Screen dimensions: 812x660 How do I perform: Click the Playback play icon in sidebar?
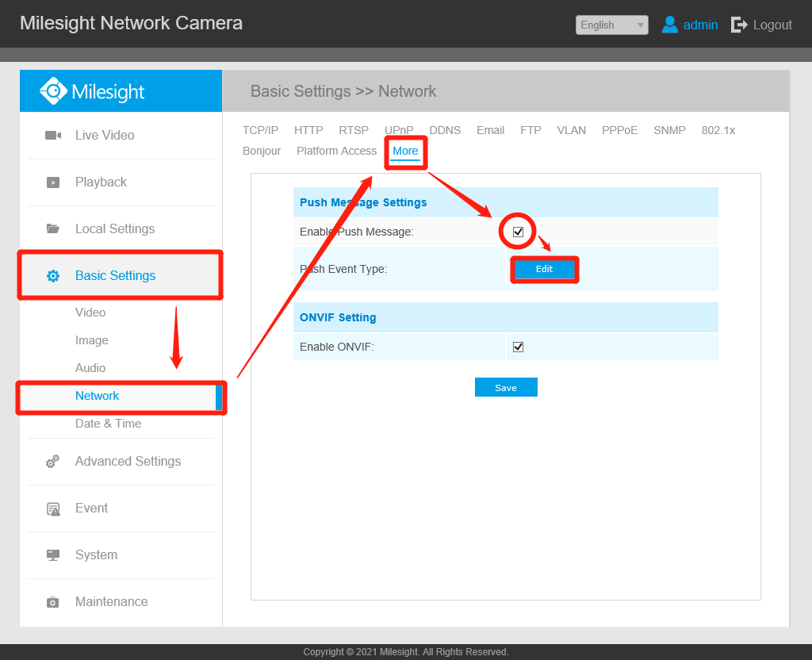tap(53, 182)
